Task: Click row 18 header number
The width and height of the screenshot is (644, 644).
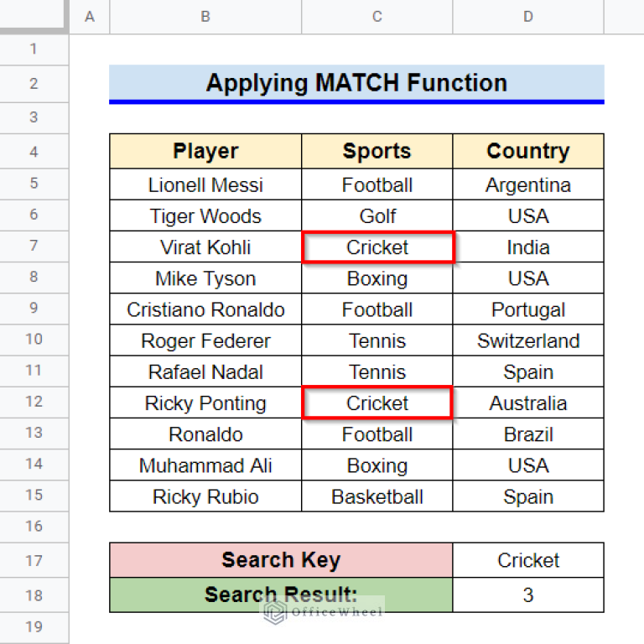Action: (x=34, y=595)
